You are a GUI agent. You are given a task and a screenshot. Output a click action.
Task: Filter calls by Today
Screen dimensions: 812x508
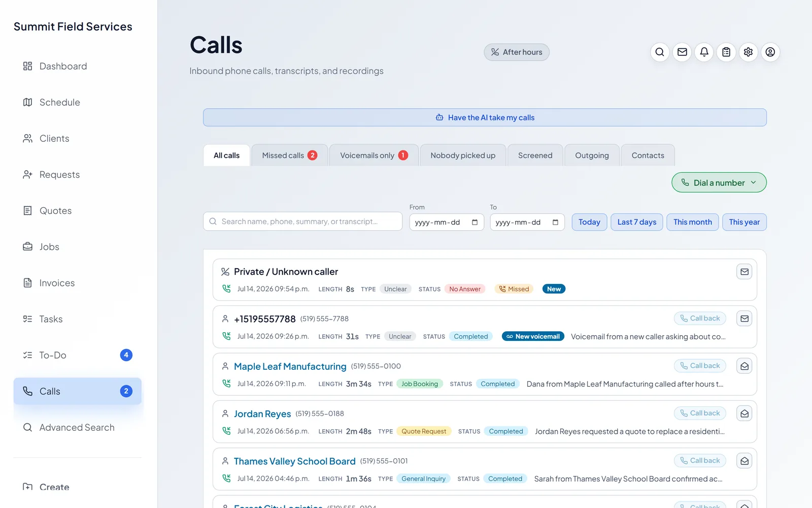tap(589, 222)
